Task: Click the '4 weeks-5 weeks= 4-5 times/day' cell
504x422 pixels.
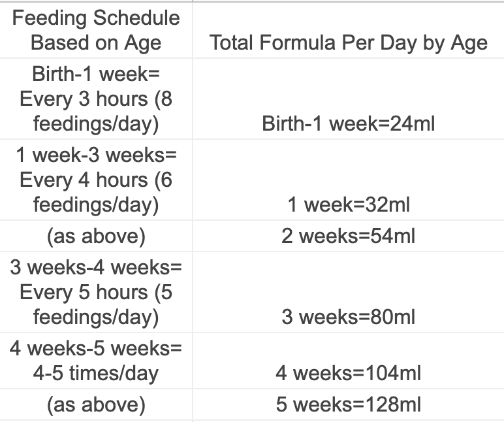Action: pyautogui.click(x=96, y=361)
